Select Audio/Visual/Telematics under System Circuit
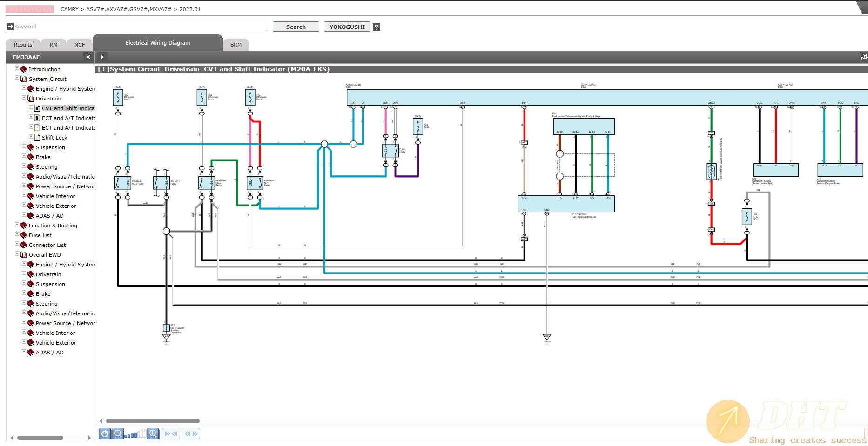This screenshot has width=868, height=446. [65, 177]
